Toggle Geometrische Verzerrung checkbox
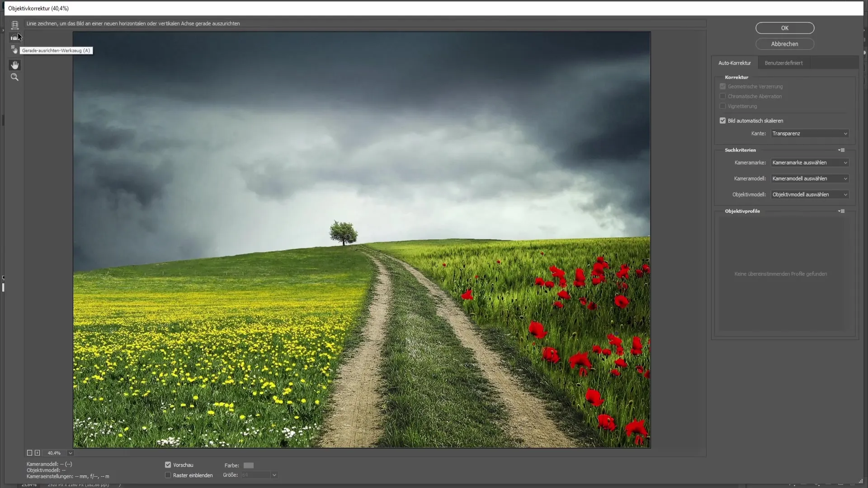 [x=722, y=86]
